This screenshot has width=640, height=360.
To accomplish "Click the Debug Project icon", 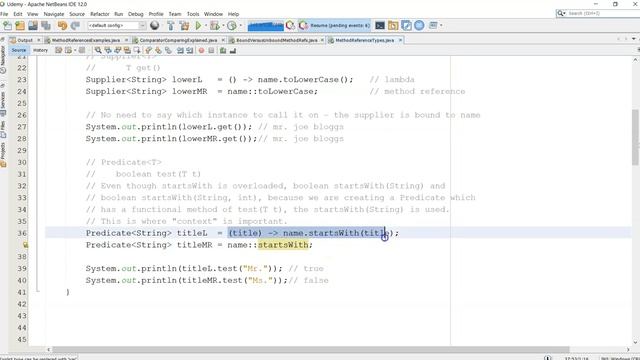I will pos(214,26).
